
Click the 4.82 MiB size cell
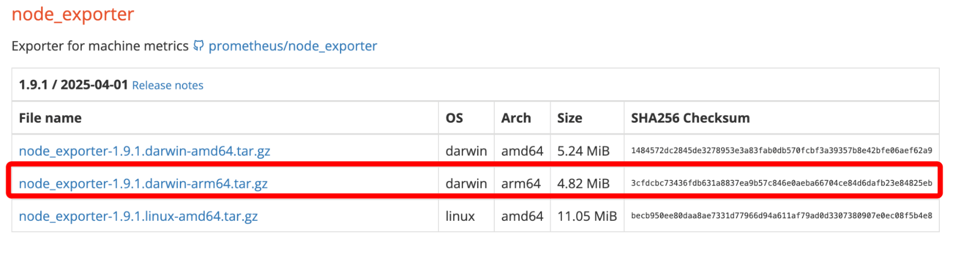(x=583, y=183)
